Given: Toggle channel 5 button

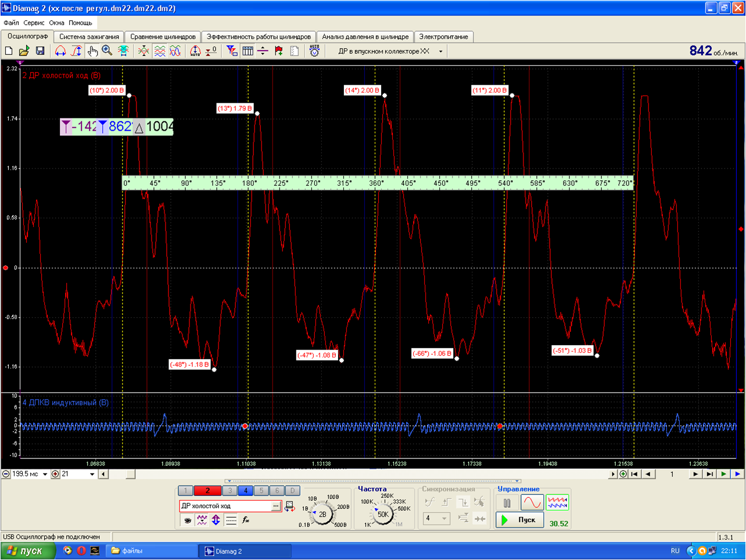Looking at the screenshot, I should pos(261,491).
